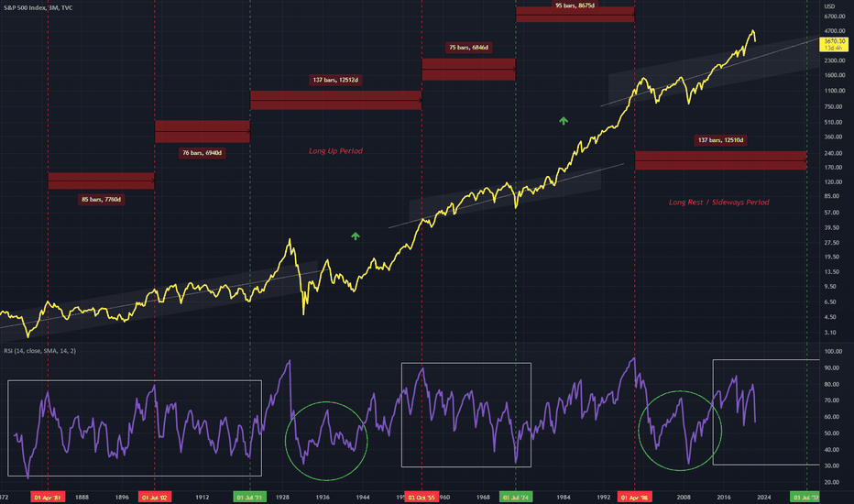Click the 1936 year on the time axis

323,497
